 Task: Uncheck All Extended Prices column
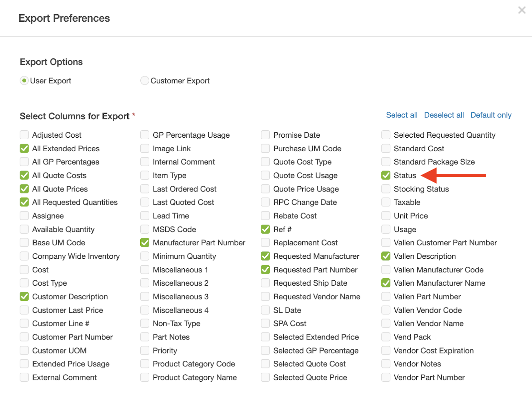[24, 148]
